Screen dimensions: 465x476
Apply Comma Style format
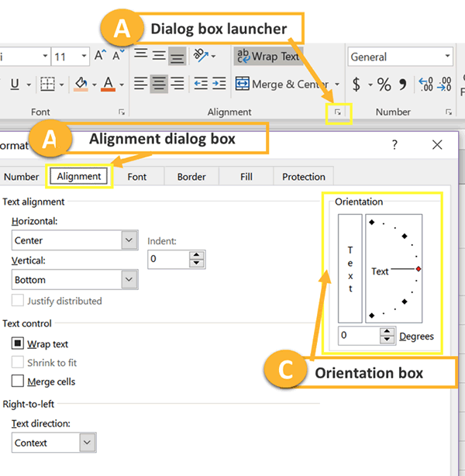click(403, 85)
